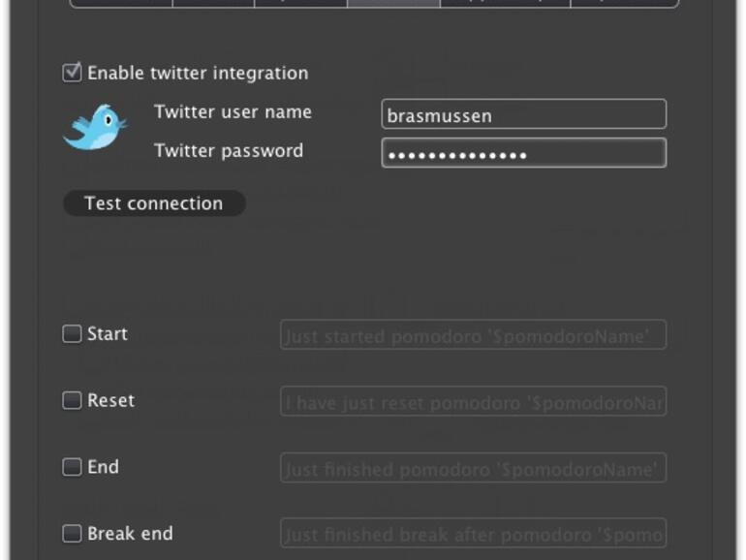Toggle the Break end checkbox
Image resolution: width=746 pixels, height=560 pixels.
coord(72,534)
